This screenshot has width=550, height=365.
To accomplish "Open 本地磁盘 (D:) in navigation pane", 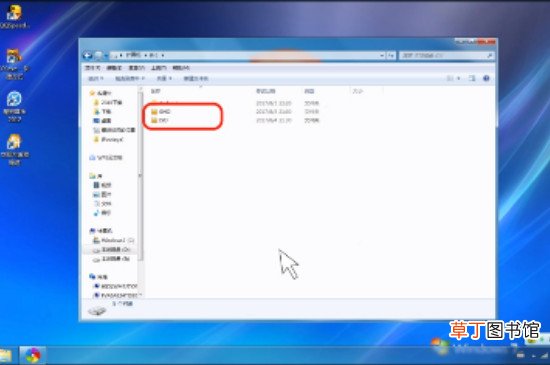I will tap(112, 249).
